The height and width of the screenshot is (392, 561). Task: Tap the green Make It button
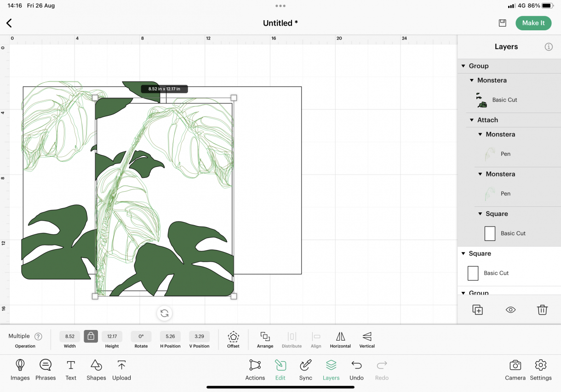[533, 23]
